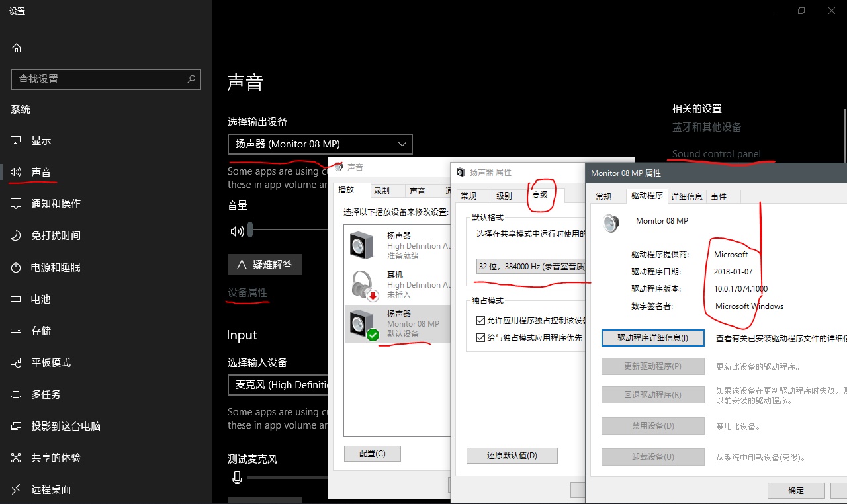Expand output device dropdown 扬声器 Monitor 08 MP

(320, 144)
